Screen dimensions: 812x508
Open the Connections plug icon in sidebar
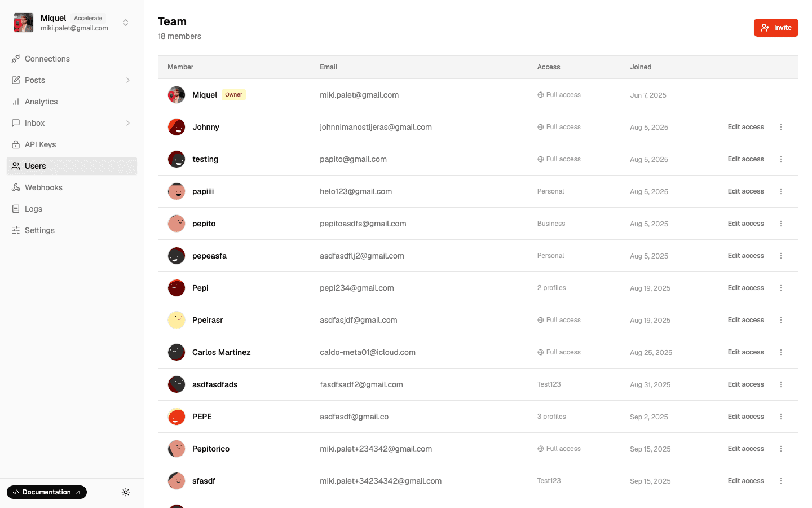[x=16, y=59]
